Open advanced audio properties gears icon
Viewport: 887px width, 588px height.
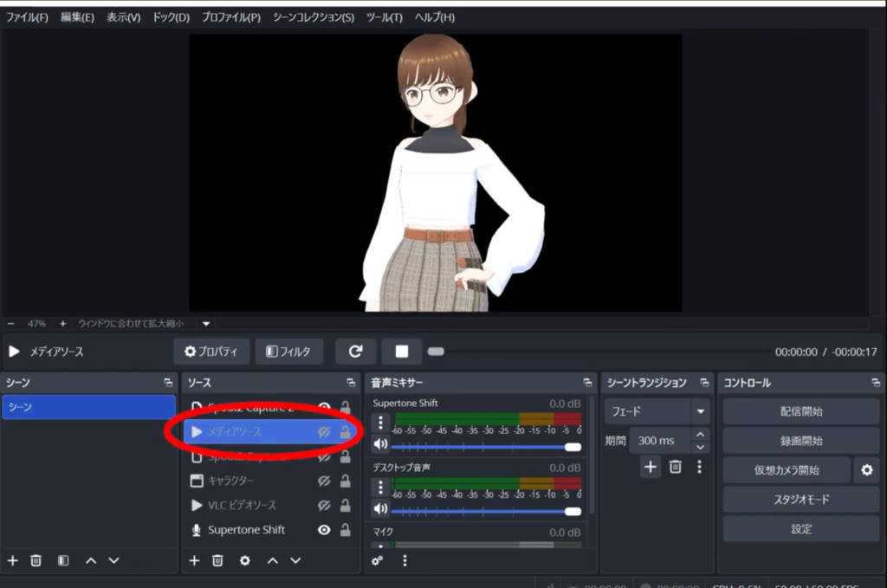pyautogui.click(x=378, y=560)
